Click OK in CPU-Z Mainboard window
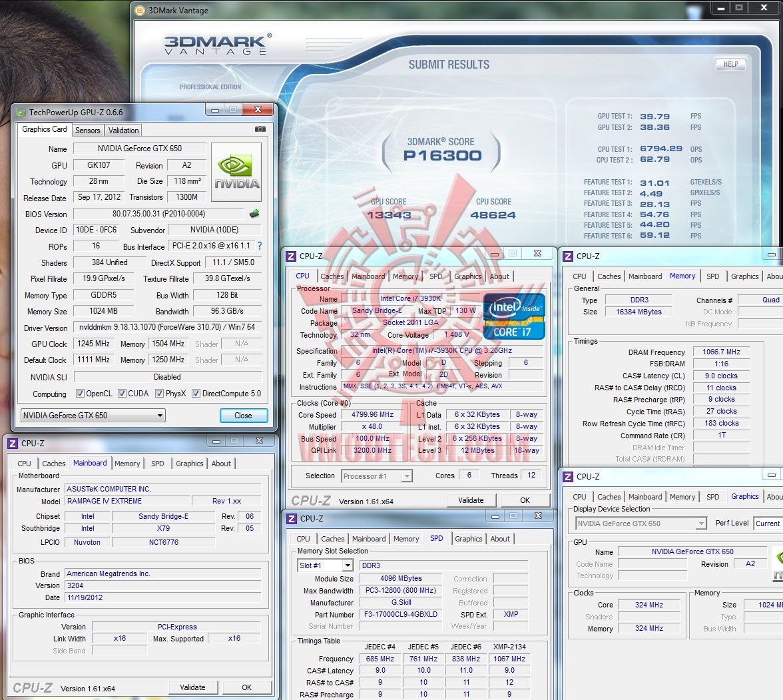Image resolution: width=783 pixels, height=700 pixels. pos(246,687)
